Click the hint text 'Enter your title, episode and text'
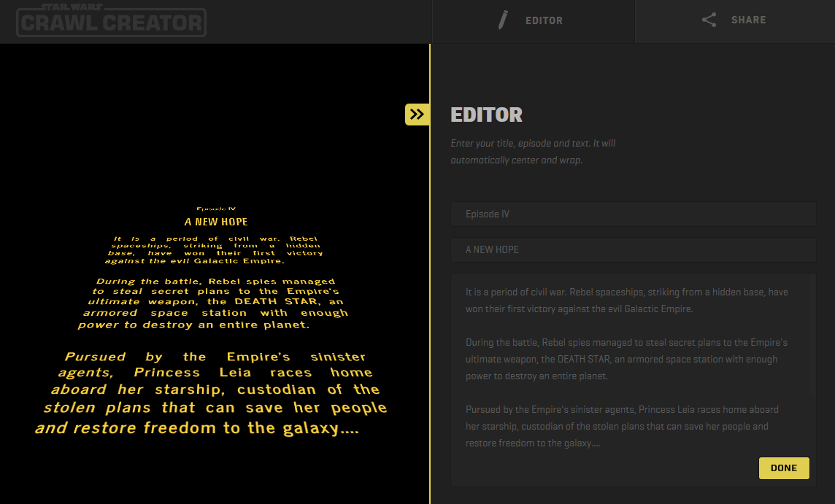835x504 pixels. [x=533, y=152]
